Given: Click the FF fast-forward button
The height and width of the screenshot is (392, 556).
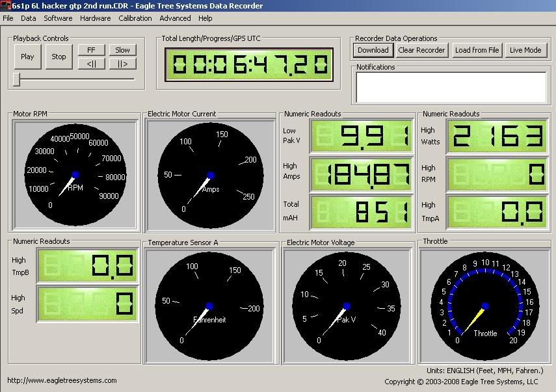Looking at the screenshot, I should pos(91,50).
